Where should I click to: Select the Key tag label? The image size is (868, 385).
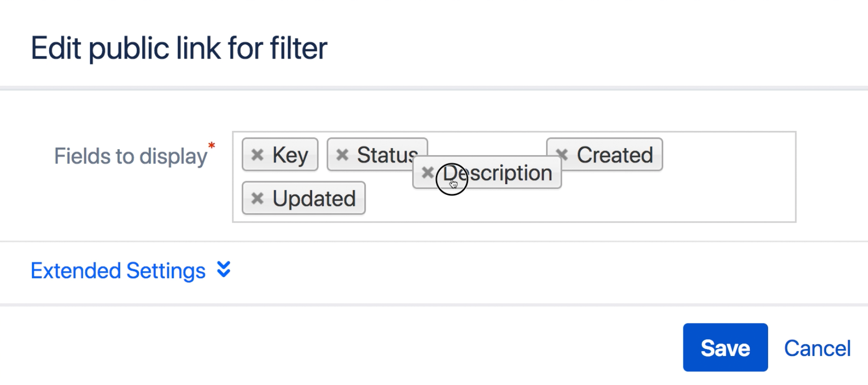click(x=290, y=155)
